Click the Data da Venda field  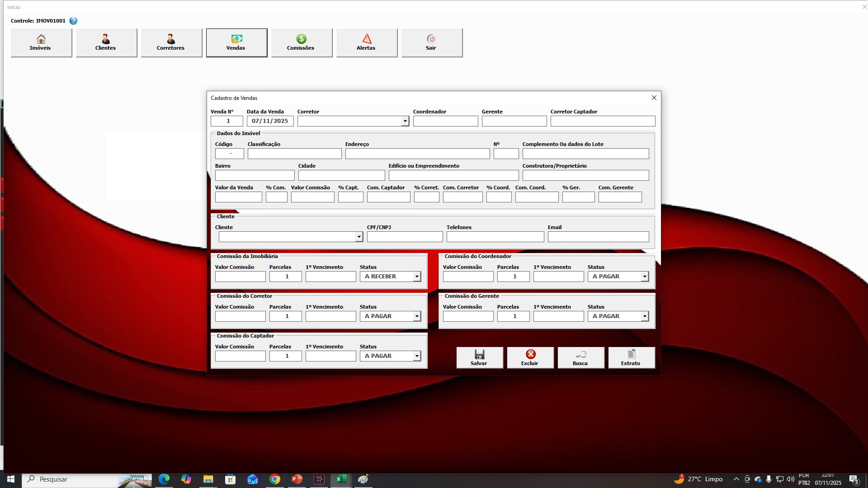270,121
